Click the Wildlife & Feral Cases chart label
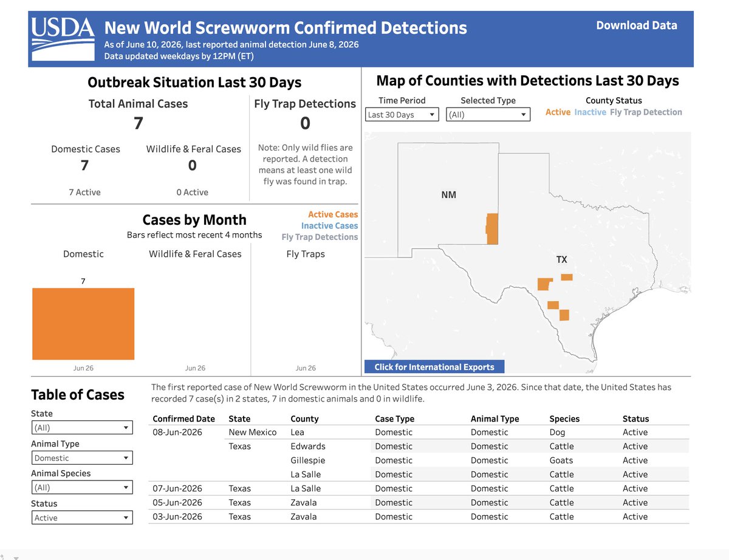 point(195,254)
